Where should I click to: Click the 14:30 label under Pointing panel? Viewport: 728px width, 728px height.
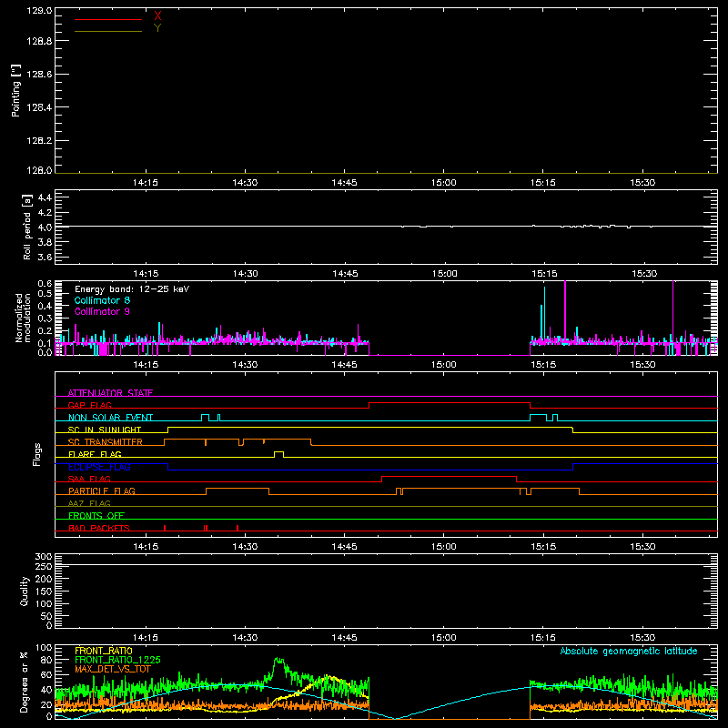pyautogui.click(x=245, y=183)
